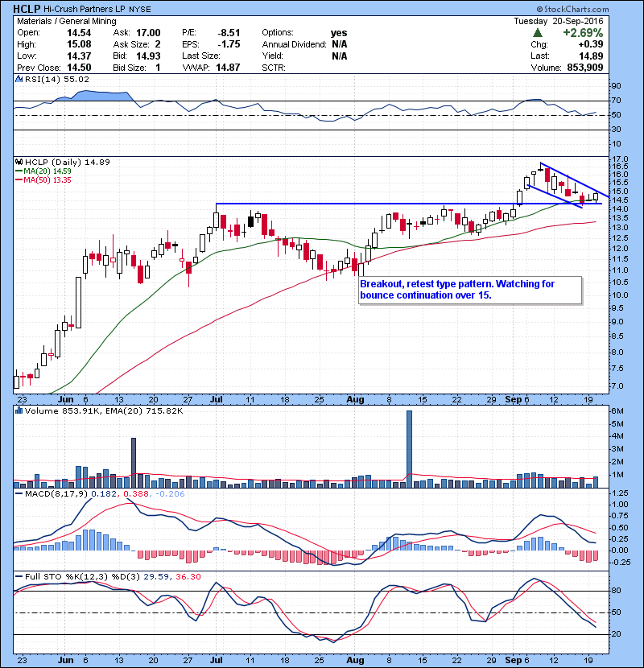This screenshot has width=644, height=668.
Task: Click the header Volume value 853,909
Action: tap(584, 68)
